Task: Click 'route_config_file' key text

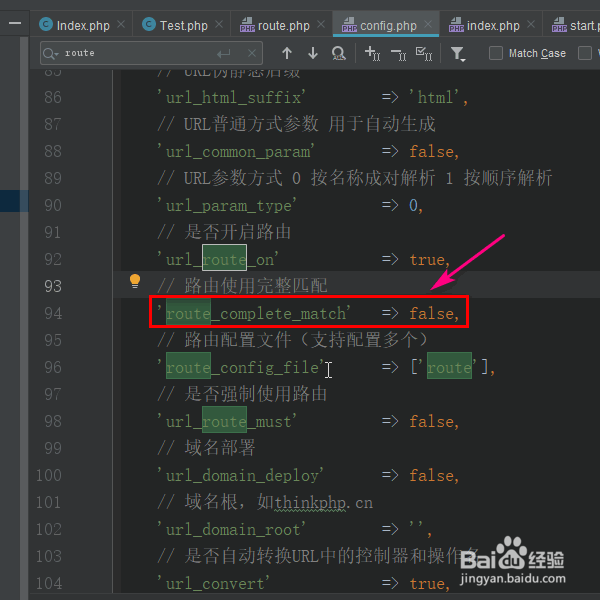Action: pyautogui.click(x=243, y=368)
